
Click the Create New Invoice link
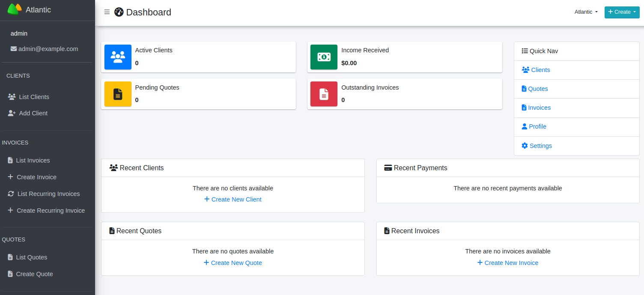pos(508,263)
